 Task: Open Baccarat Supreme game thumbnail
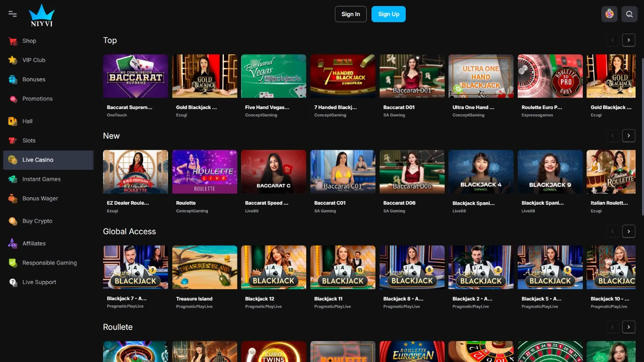point(135,76)
